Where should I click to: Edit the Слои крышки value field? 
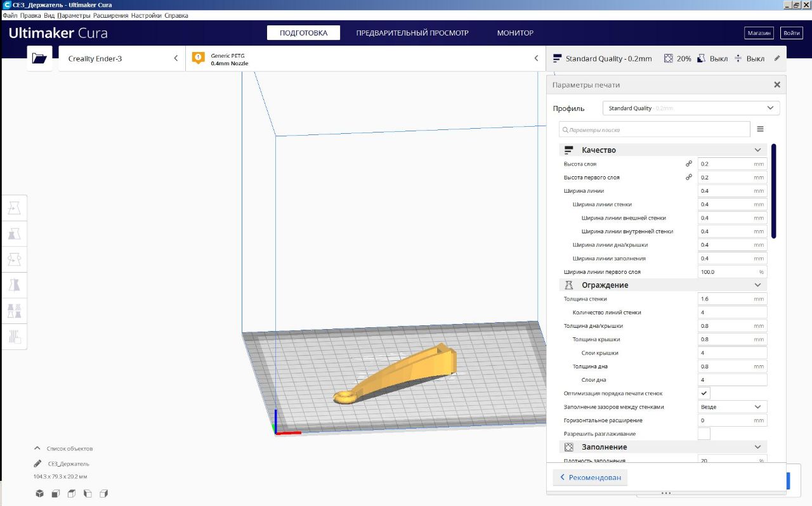click(x=732, y=353)
